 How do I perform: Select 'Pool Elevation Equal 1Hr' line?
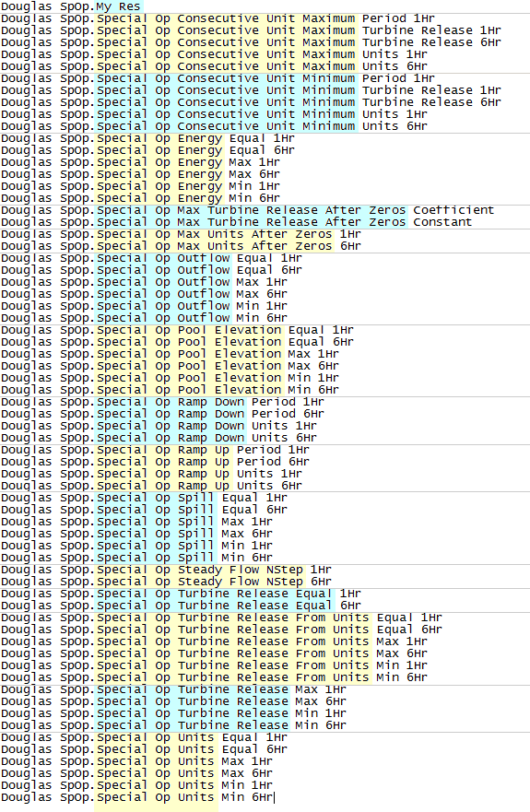point(177,330)
